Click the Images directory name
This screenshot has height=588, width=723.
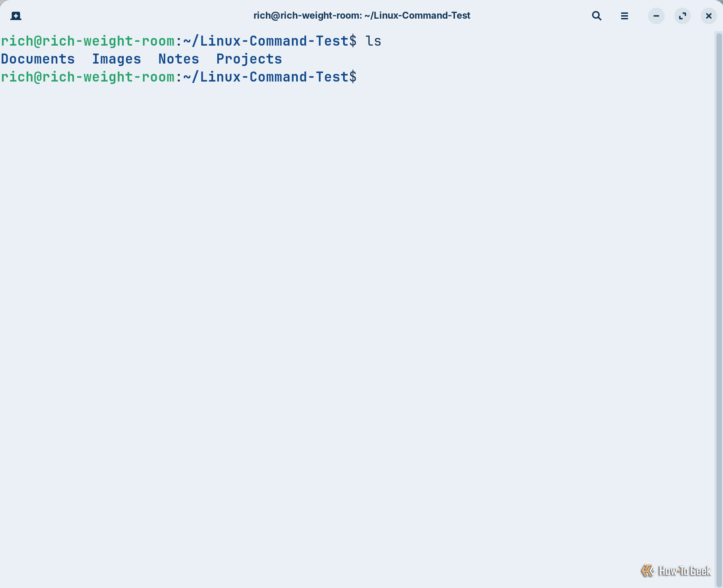click(116, 59)
